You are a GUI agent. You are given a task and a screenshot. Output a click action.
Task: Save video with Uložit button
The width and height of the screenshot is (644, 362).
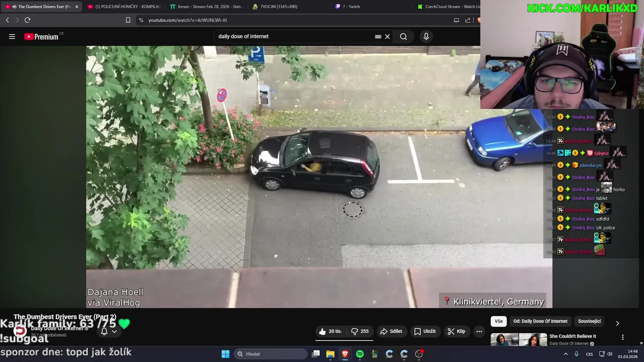425,331
